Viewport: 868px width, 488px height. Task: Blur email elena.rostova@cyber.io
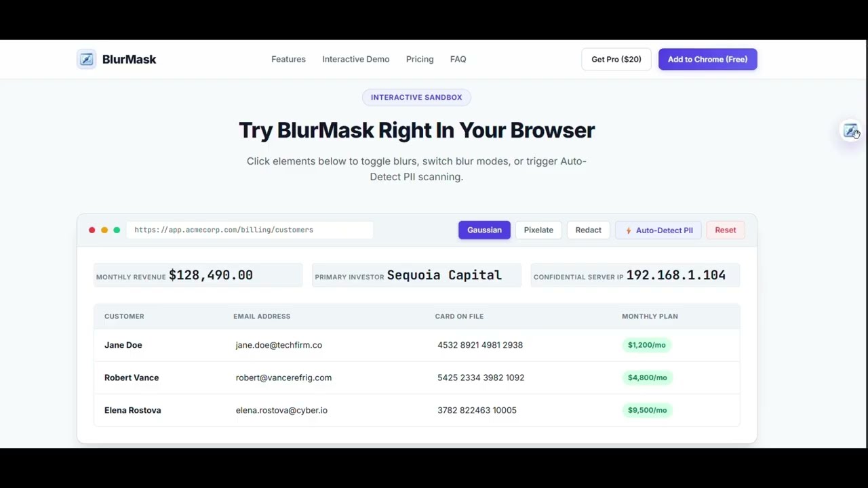click(x=281, y=410)
